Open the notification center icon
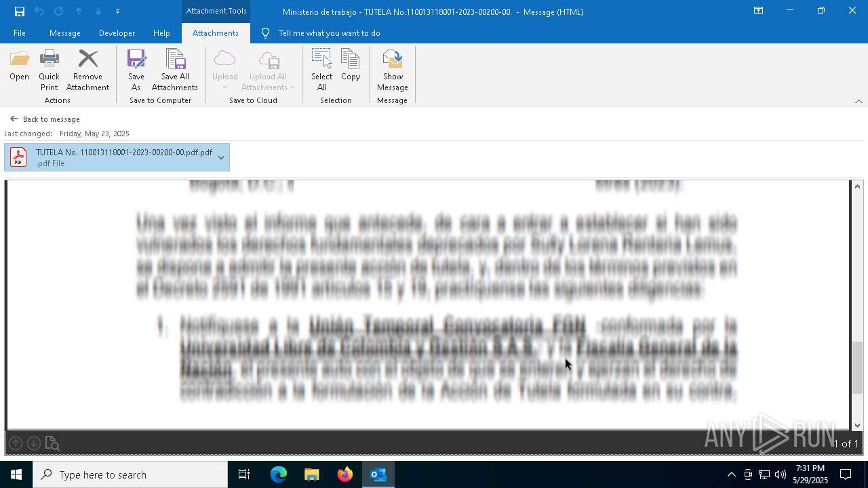 tap(846, 474)
